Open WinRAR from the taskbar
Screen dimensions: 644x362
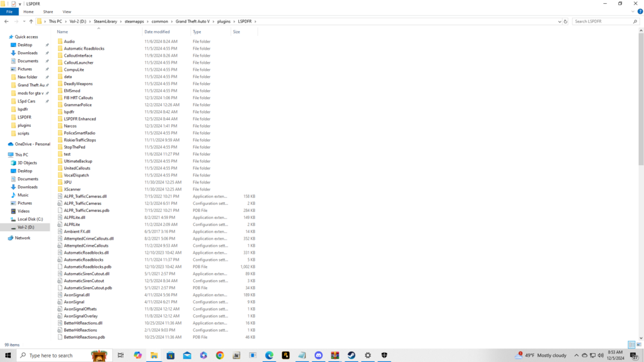click(335, 356)
